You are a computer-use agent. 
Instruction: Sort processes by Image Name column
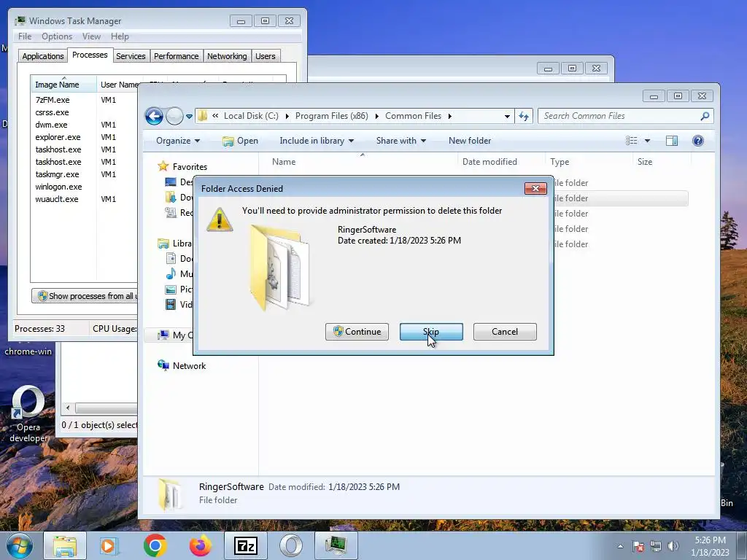coord(64,85)
